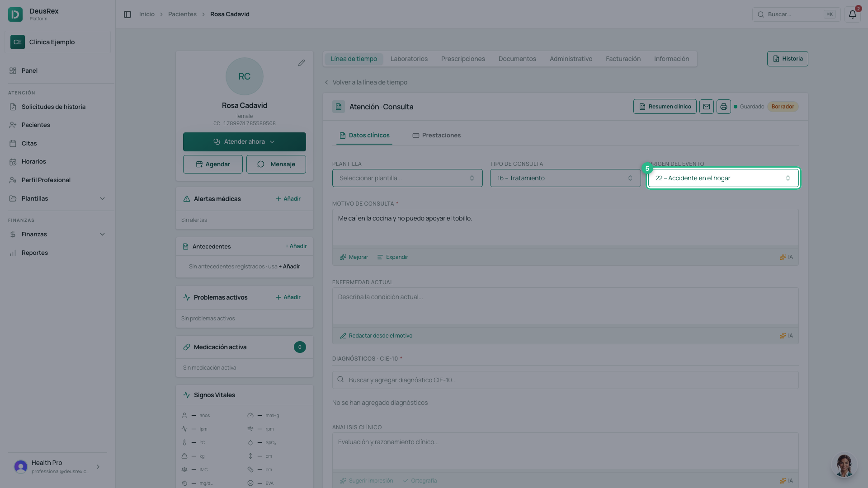Image resolution: width=868 pixels, height=488 pixels.
Task: Click the DeusRex logo
Action: 15,14
